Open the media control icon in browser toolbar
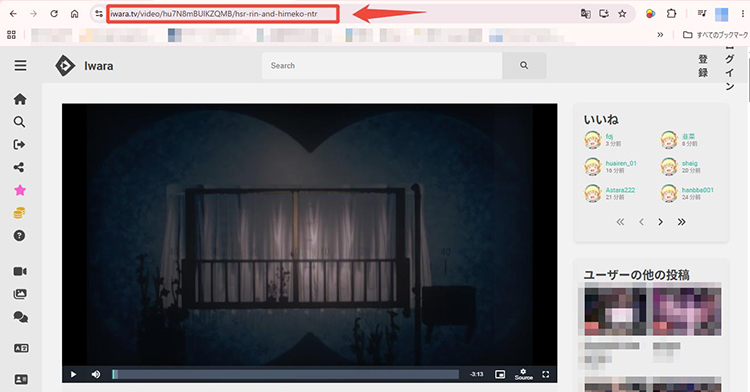Screen dimensions: 750x392 [x=702, y=14]
